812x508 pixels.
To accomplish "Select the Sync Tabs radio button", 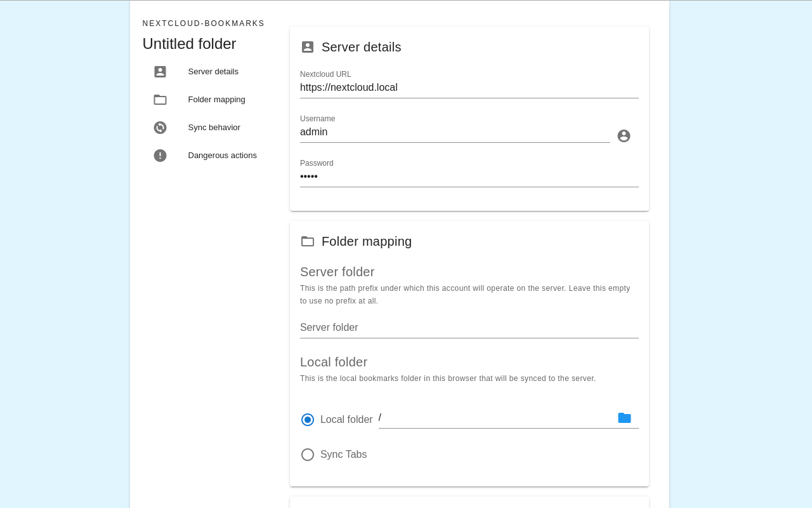I will 308,455.
